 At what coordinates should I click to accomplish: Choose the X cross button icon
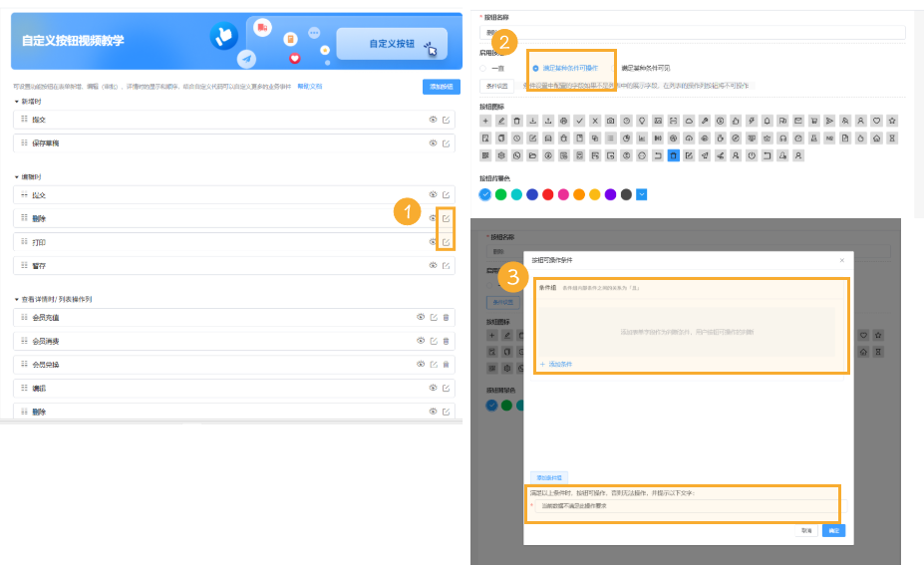[595, 121]
